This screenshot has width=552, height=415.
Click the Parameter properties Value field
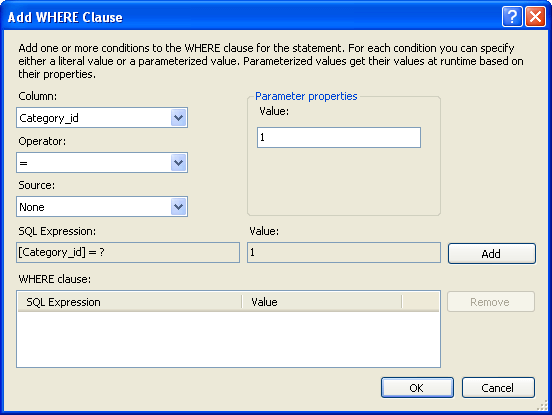(339, 137)
